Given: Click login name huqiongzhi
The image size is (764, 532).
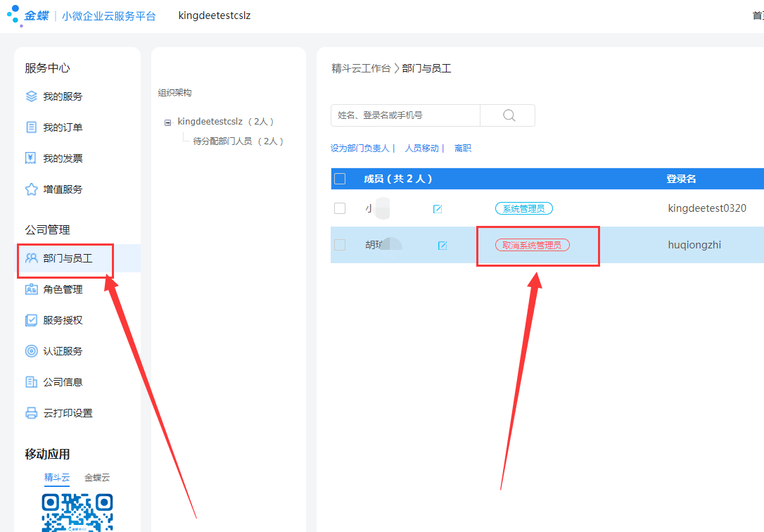Looking at the screenshot, I should coord(694,245).
